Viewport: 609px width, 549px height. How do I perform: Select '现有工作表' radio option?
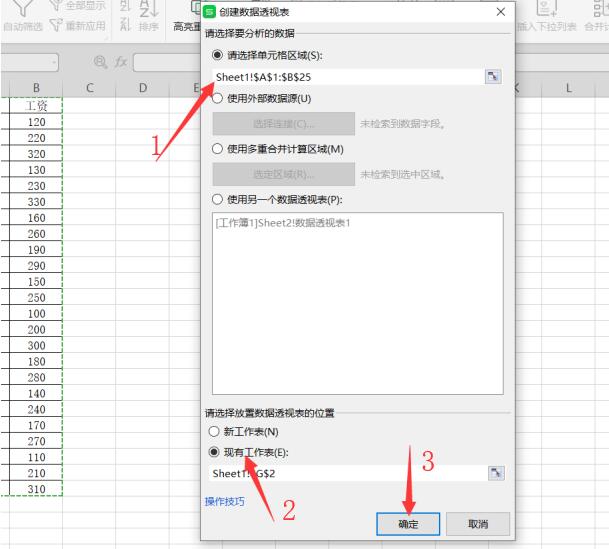tap(211, 451)
